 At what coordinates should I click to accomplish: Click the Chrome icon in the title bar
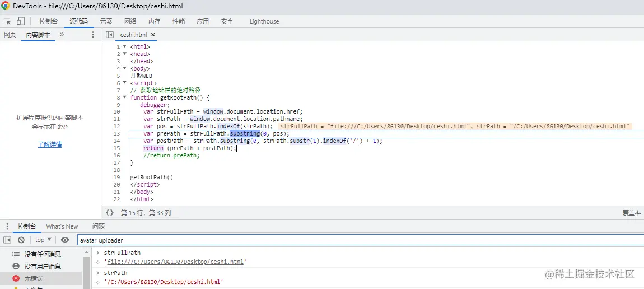[x=6, y=6]
